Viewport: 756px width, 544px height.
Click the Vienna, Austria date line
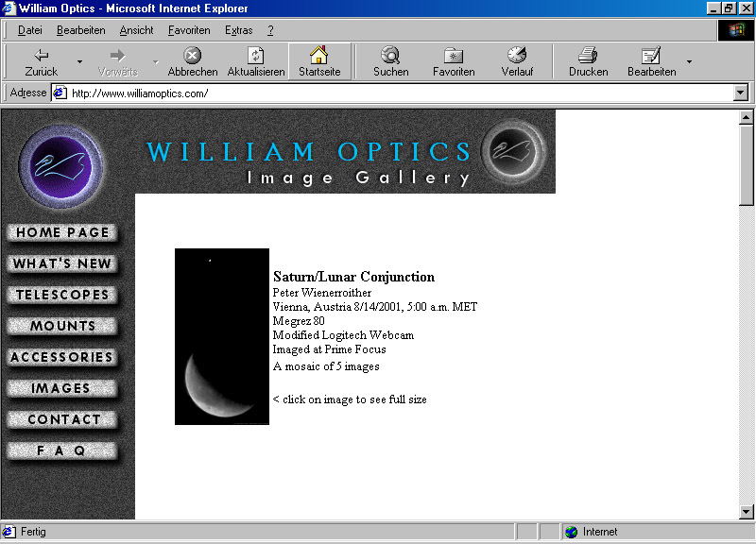[375, 307]
